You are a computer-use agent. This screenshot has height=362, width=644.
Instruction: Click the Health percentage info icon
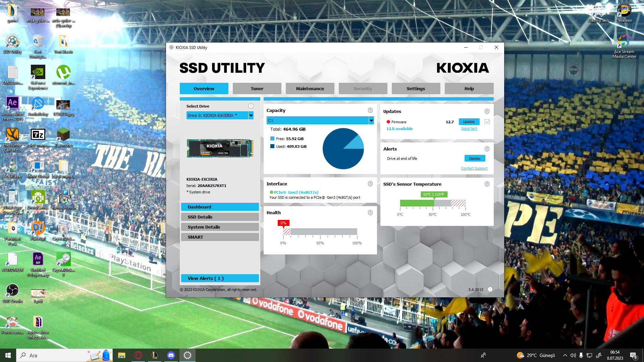pyautogui.click(x=370, y=212)
